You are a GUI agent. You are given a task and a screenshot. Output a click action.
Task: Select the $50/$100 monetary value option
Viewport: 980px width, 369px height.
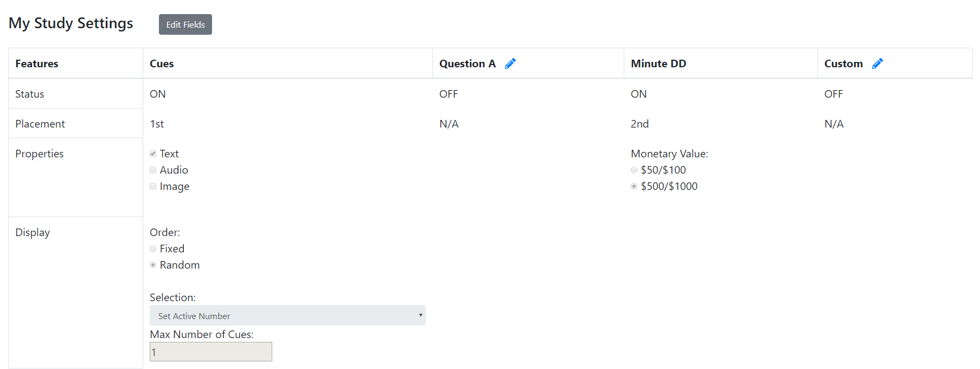tap(634, 170)
